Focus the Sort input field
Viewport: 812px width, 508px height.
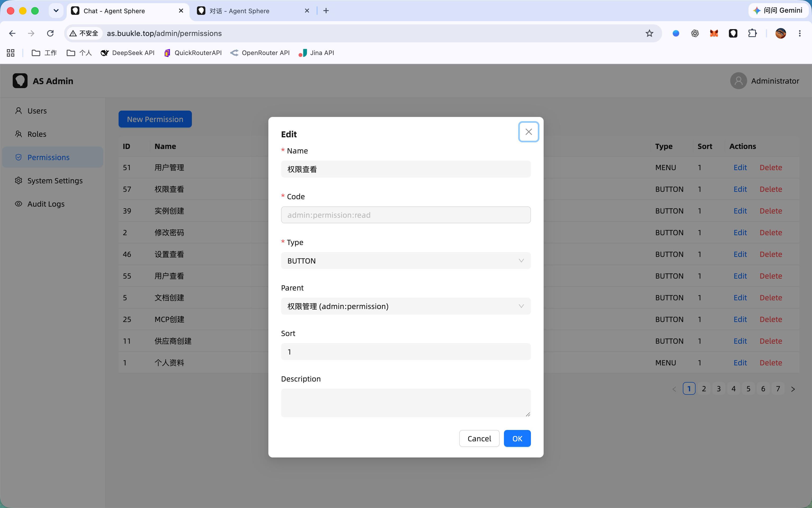[406, 352]
